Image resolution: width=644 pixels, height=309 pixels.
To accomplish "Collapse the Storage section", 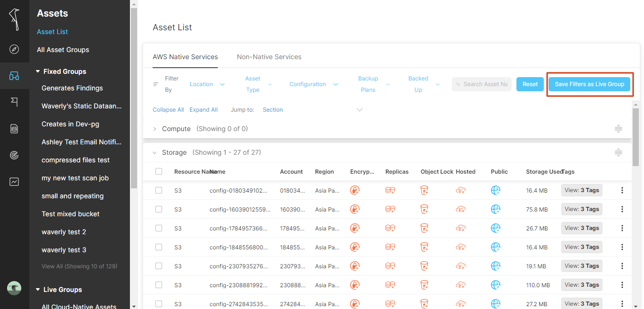I will click(x=155, y=152).
